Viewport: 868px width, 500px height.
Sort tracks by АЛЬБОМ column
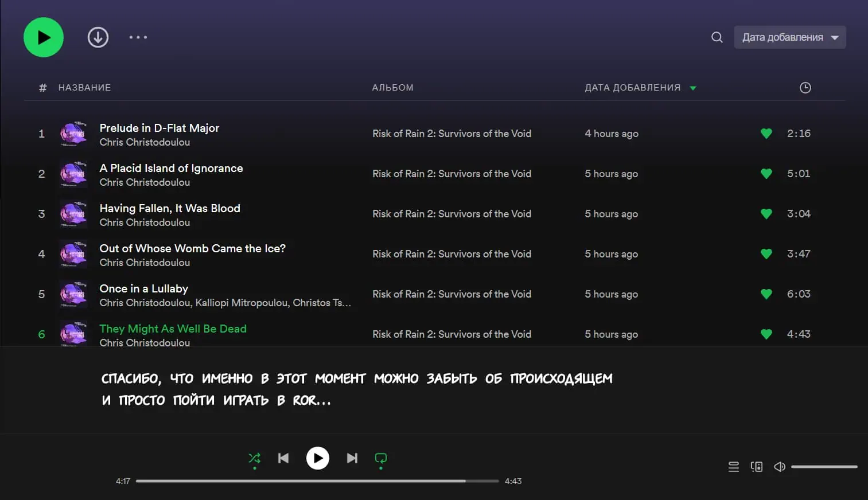pyautogui.click(x=392, y=88)
